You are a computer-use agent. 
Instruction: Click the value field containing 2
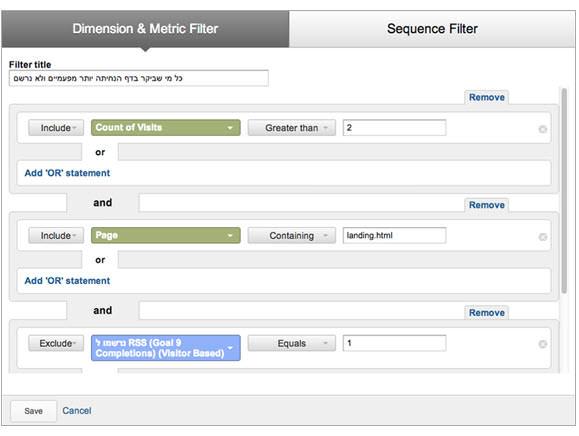click(394, 128)
